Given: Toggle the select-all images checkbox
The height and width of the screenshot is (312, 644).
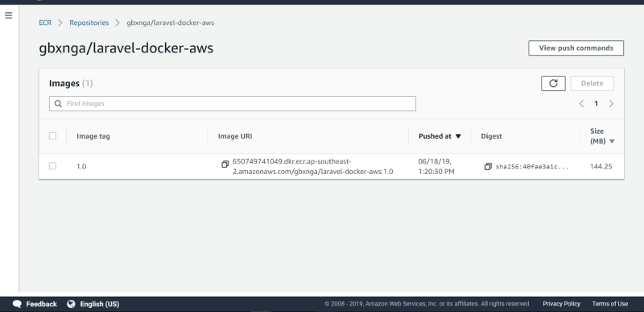Looking at the screenshot, I should [x=52, y=135].
